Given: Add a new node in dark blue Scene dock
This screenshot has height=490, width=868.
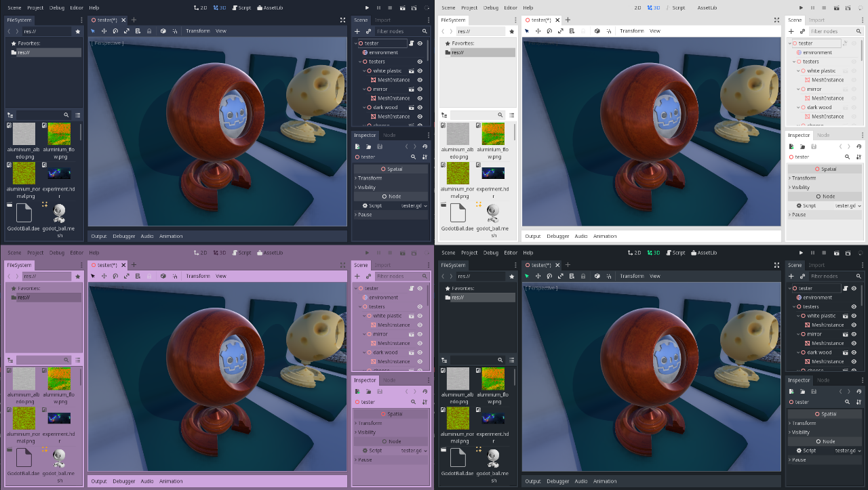Looking at the screenshot, I should coord(357,31).
